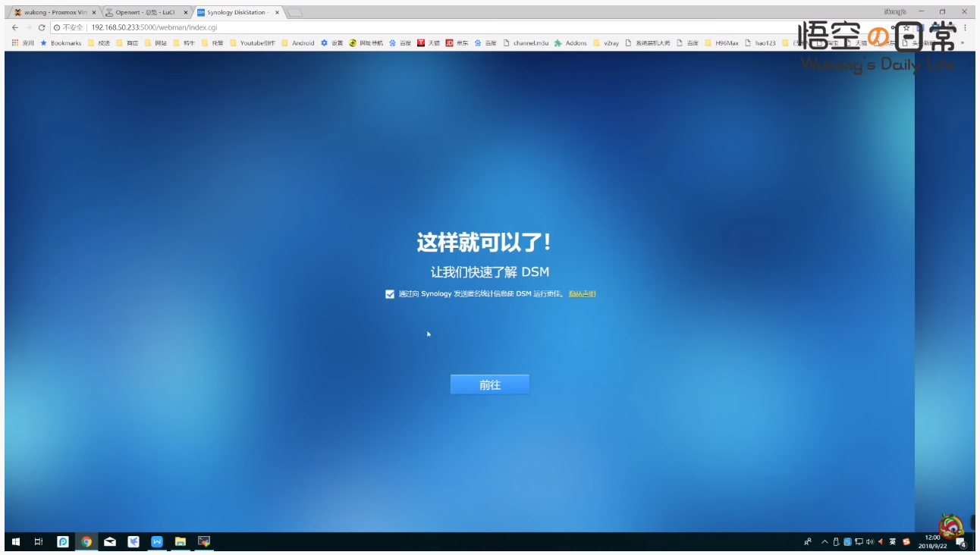
Task: Click the Sogou input method tray icon
Action: point(906,541)
